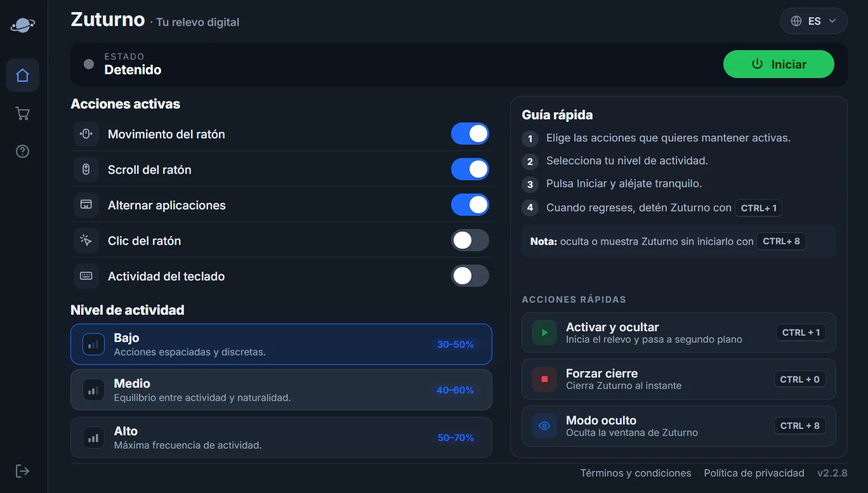
Task: Click Activar y ocultar quick action
Action: [x=678, y=332]
